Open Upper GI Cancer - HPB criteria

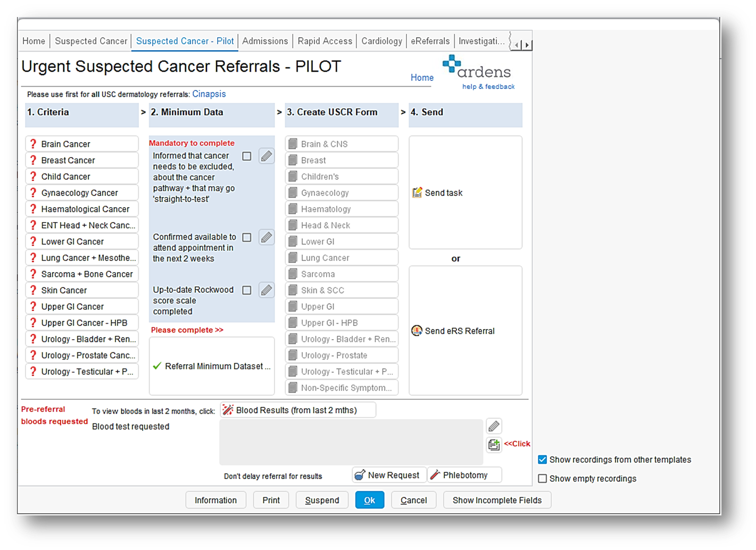pos(82,323)
